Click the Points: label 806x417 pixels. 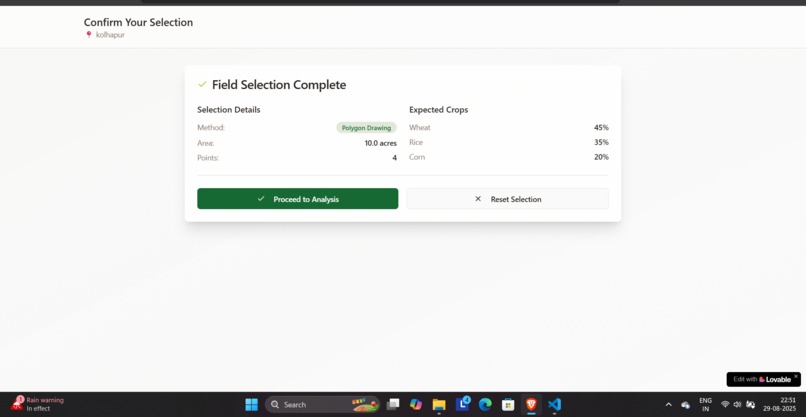(208, 158)
